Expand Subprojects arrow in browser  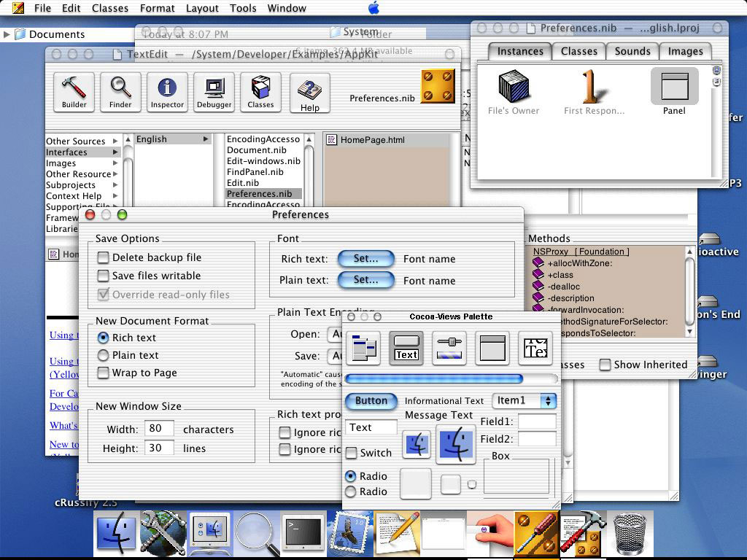pos(115,184)
